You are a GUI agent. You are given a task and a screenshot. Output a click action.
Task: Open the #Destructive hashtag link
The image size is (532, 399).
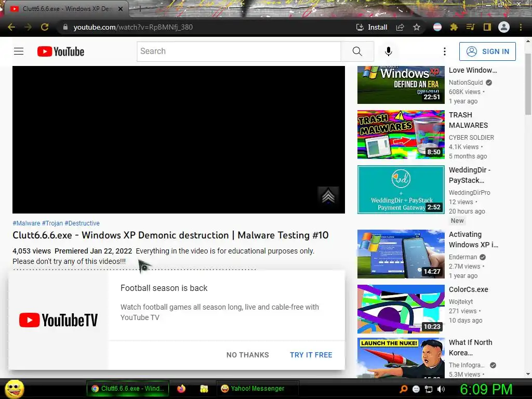pos(82,223)
